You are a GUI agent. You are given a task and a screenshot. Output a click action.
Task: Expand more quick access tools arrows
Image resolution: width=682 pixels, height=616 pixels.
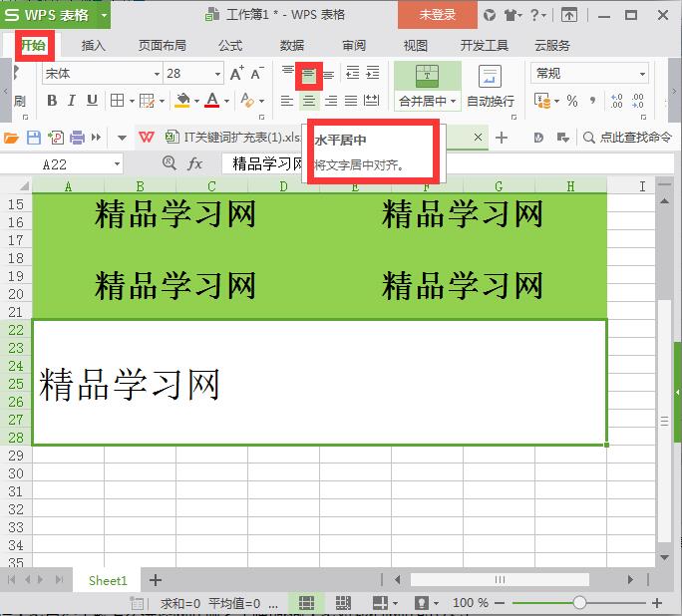pos(96,138)
